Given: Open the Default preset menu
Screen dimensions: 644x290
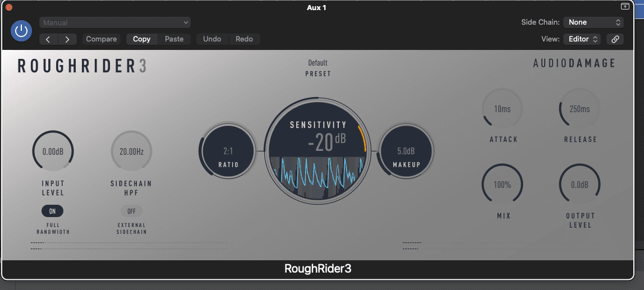Looking at the screenshot, I should [318, 63].
